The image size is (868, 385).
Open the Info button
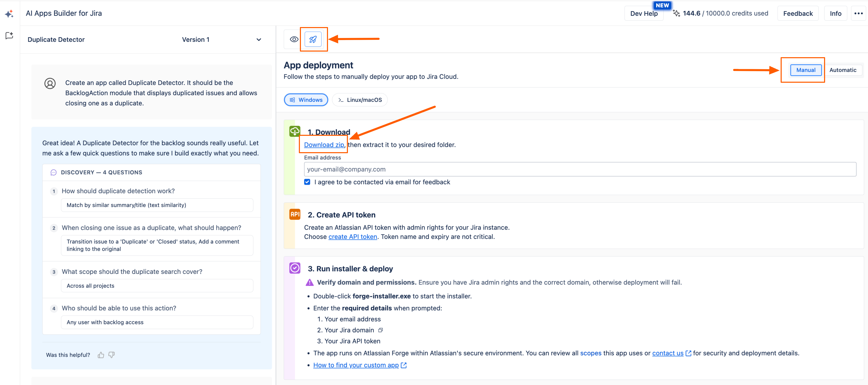[x=835, y=14]
